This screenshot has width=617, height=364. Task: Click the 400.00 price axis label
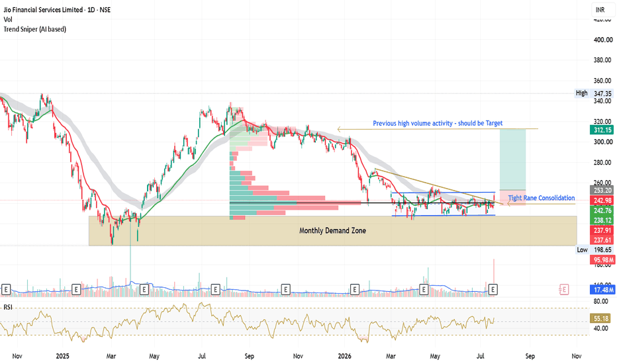(603, 40)
